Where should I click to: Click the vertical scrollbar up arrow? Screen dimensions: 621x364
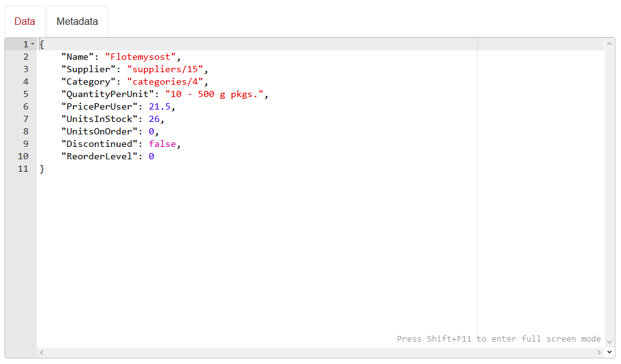point(610,44)
